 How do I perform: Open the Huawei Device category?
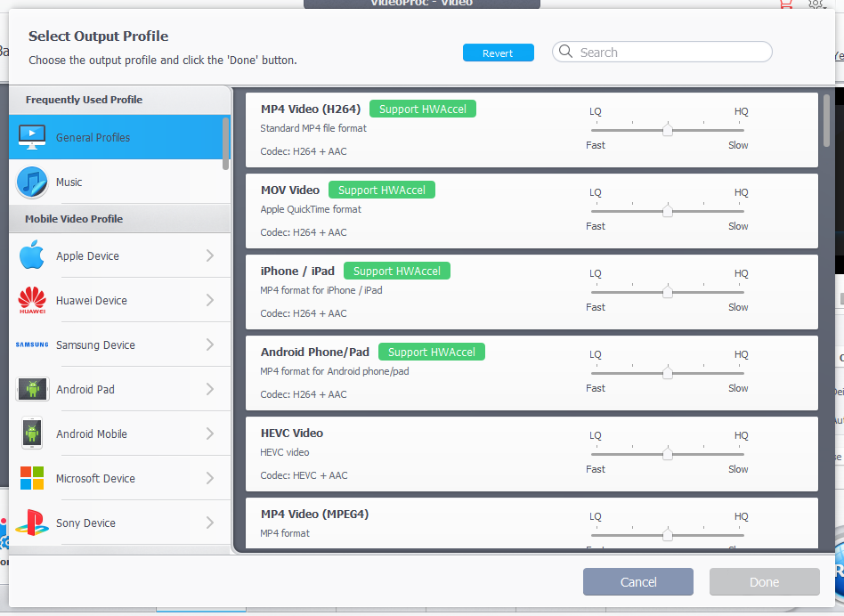click(119, 300)
